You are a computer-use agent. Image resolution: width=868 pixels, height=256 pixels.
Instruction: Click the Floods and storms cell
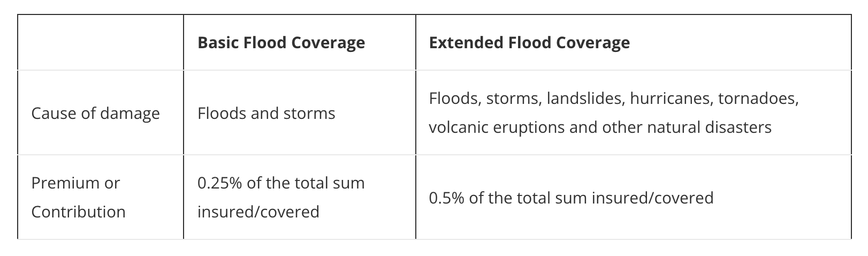[x=266, y=114]
